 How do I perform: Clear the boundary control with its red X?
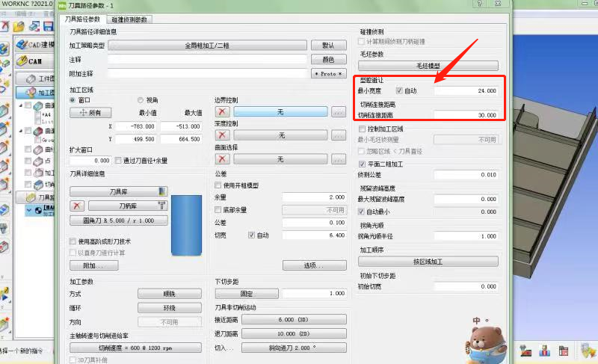point(222,111)
